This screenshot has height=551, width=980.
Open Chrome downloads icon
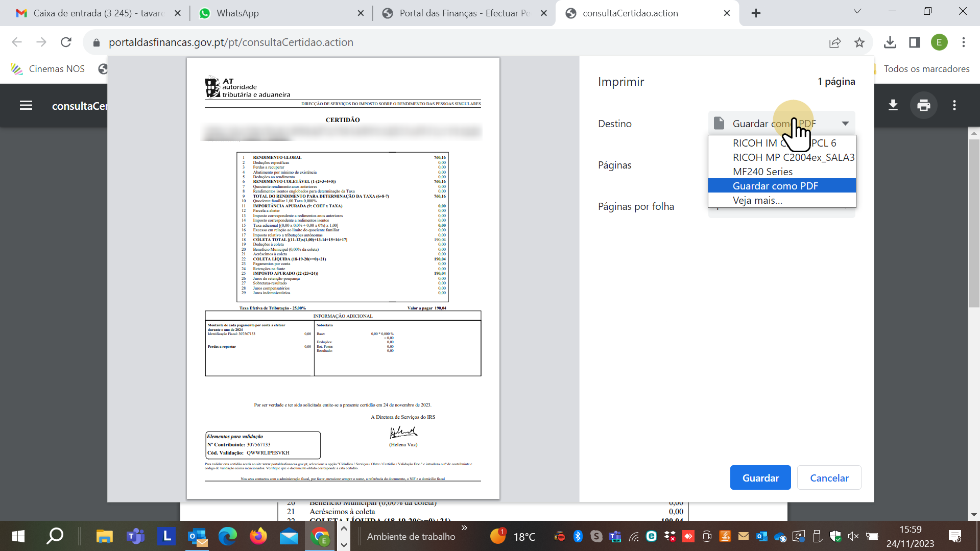click(890, 42)
